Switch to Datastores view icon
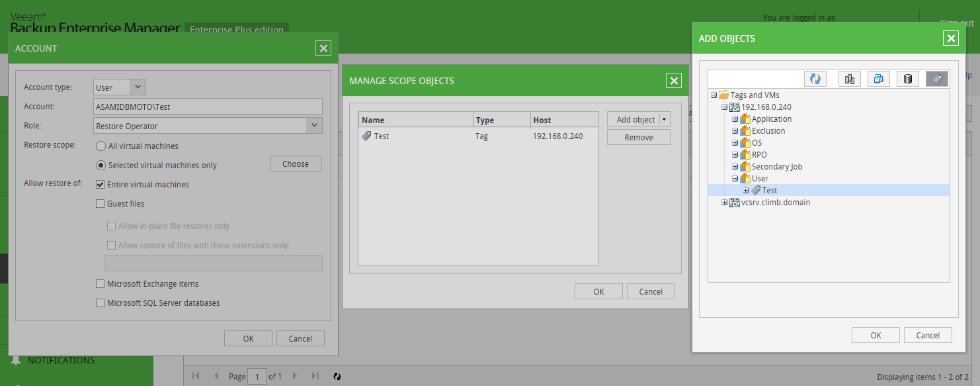This screenshot has width=980, height=386. tap(908, 79)
